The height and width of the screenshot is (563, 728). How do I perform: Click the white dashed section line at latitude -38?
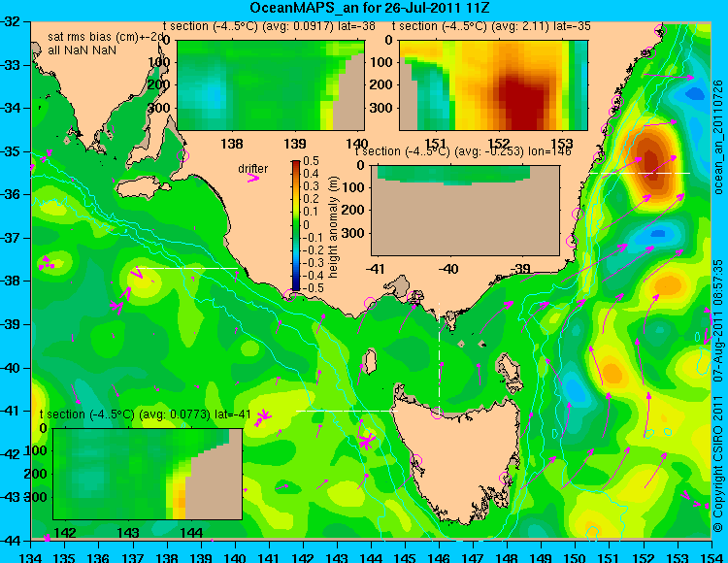coord(188,268)
